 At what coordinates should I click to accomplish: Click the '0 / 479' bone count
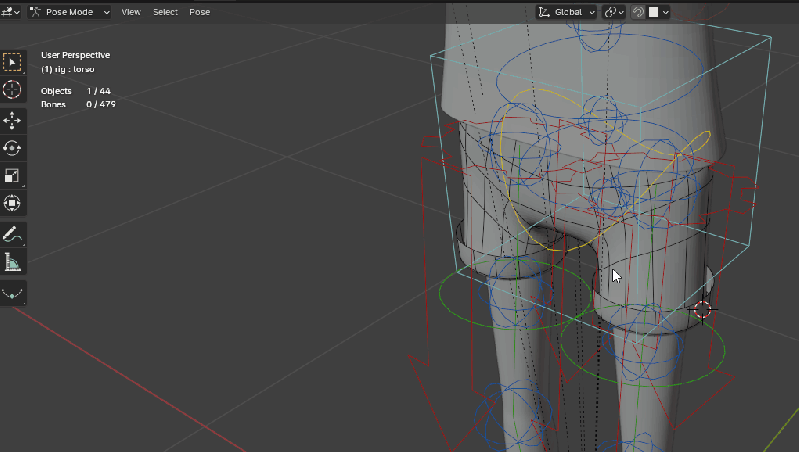pos(101,104)
